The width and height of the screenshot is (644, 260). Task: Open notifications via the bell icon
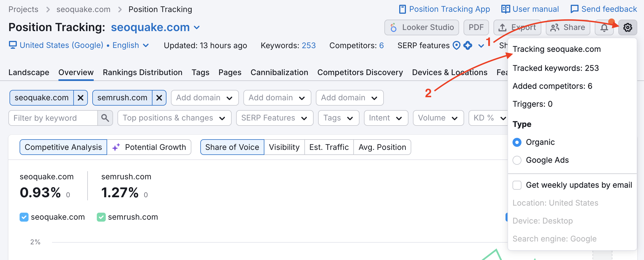(x=604, y=27)
